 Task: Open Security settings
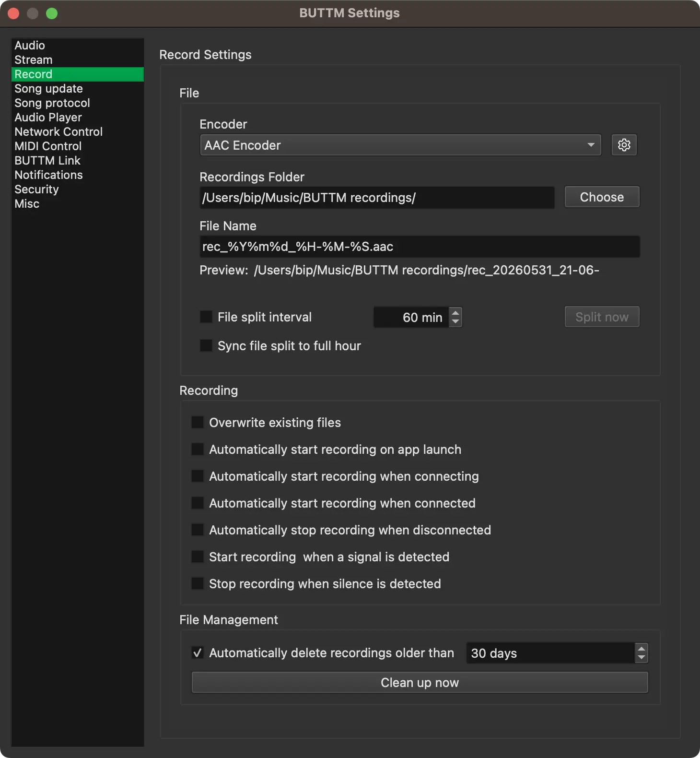(78, 189)
